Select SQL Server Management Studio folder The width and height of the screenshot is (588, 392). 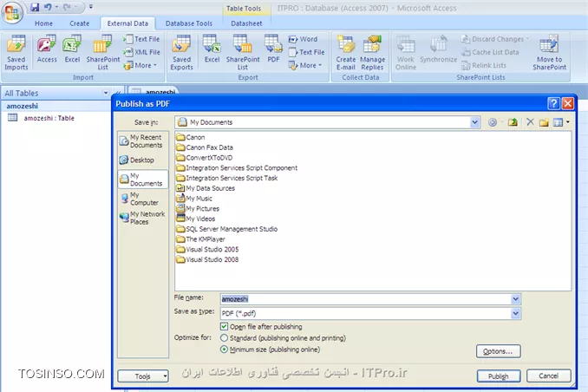point(227,229)
